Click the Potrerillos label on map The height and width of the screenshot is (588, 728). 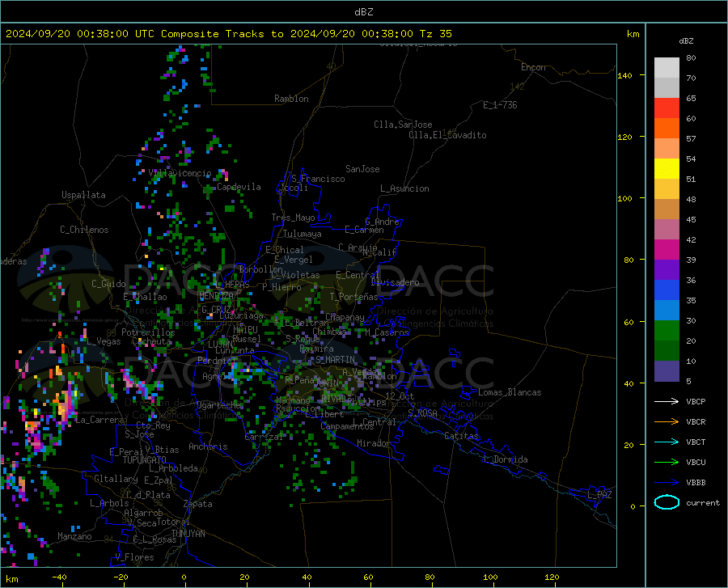point(148,332)
